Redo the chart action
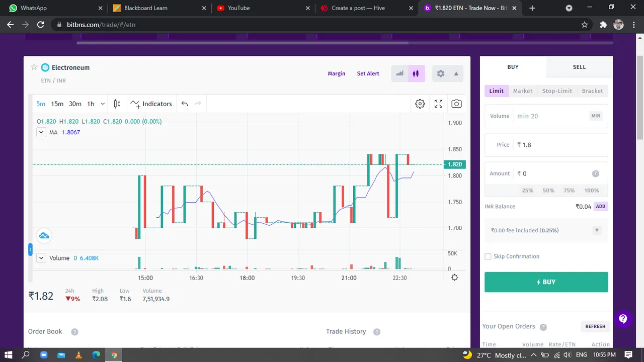 point(198,104)
